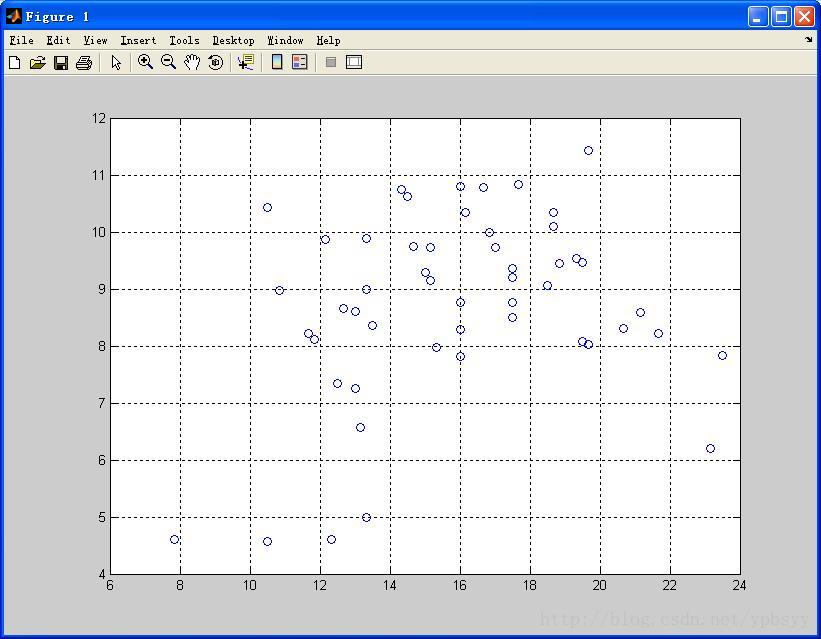The width and height of the screenshot is (821, 639).
Task: Click the Figure 1 title bar text
Action: click(58, 17)
